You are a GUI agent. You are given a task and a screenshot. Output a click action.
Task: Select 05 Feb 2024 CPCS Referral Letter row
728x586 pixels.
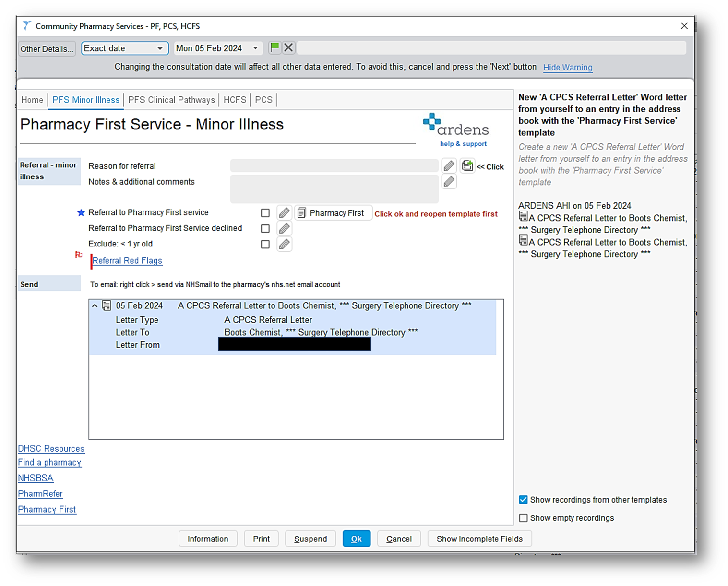click(292, 305)
